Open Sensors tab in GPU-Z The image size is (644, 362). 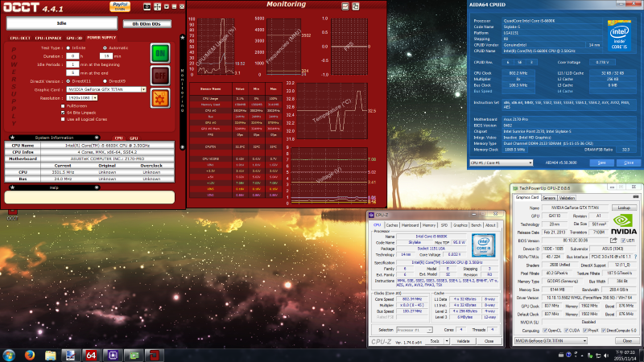(x=549, y=198)
